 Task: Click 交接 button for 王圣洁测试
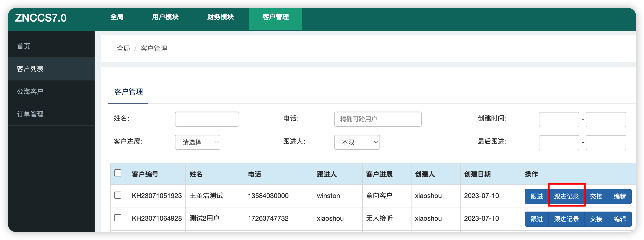coord(596,196)
